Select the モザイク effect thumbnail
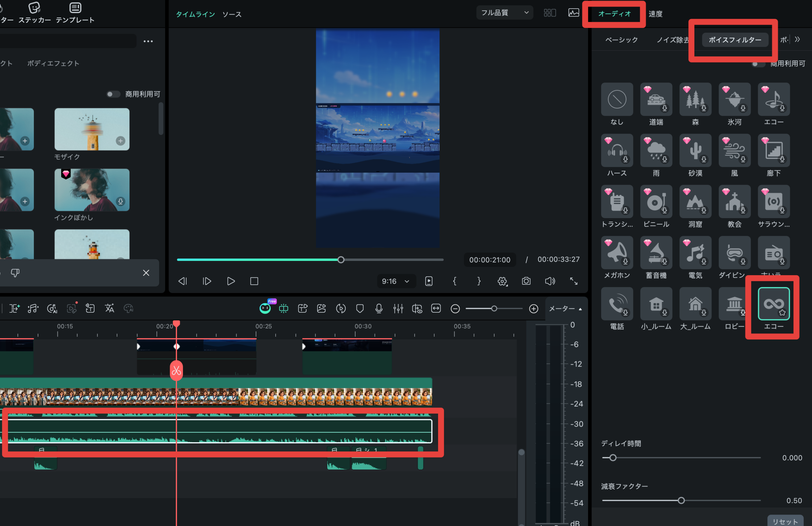Viewport: 812px width, 526px height. (92, 129)
